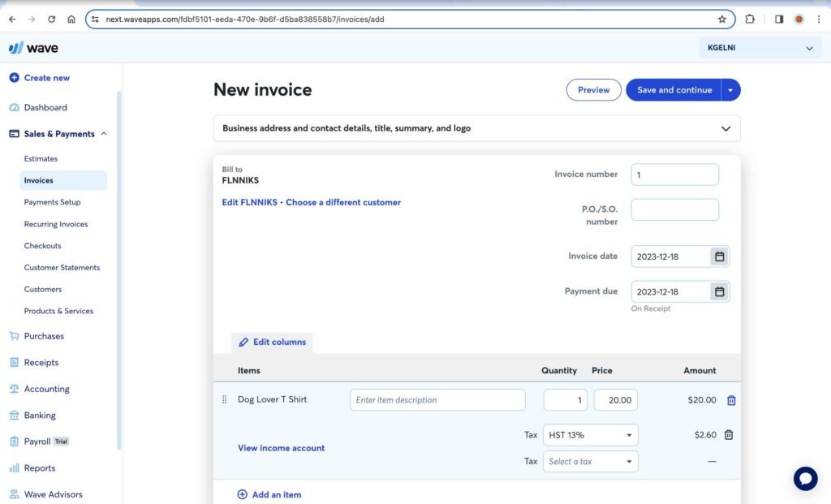The height and width of the screenshot is (504, 831).
Task: Select the Dashboard icon in the sidebar
Action: 14,107
